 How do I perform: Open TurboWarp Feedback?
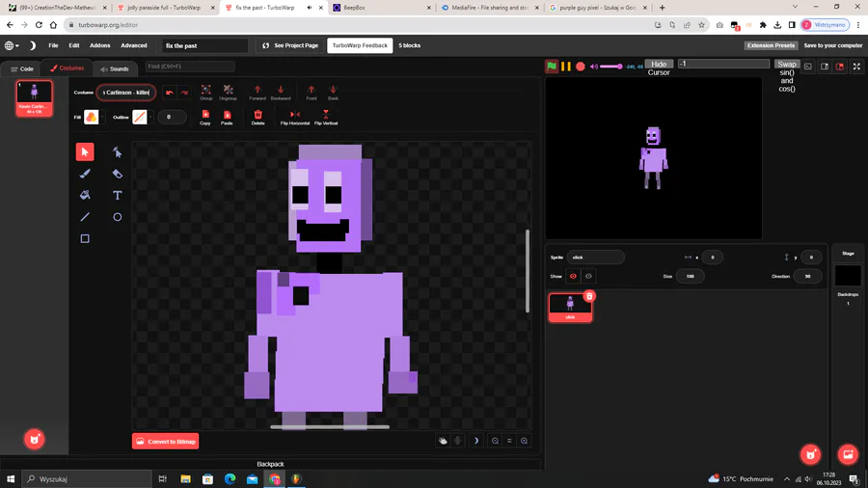point(360,45)
